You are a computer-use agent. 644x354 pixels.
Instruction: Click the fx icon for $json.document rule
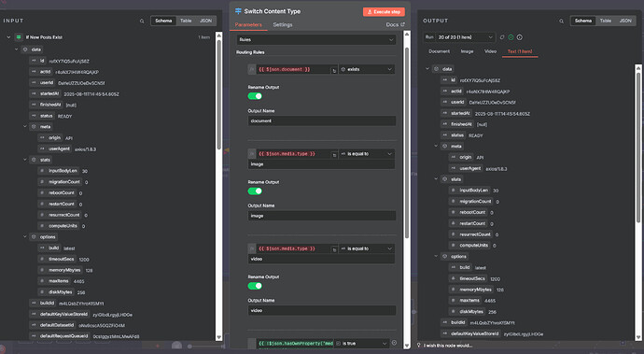click(x=252, y=69)
